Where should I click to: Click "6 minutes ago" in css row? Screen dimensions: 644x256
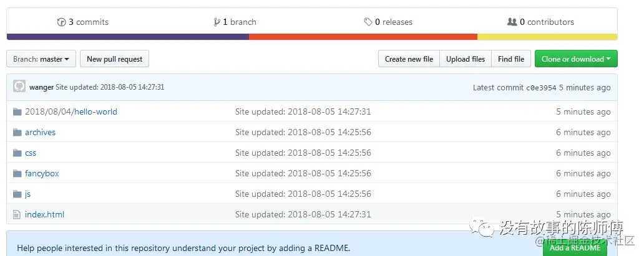[x=583, y=153]
